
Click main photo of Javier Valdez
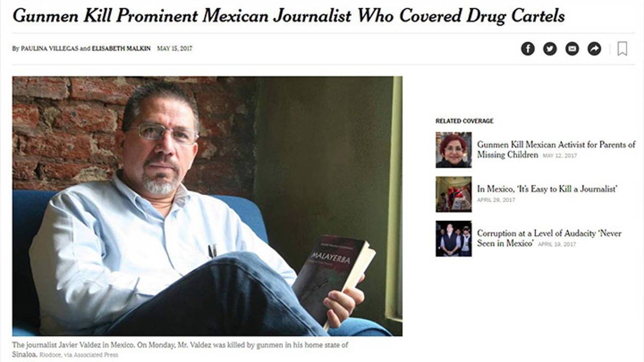point(207,206)
